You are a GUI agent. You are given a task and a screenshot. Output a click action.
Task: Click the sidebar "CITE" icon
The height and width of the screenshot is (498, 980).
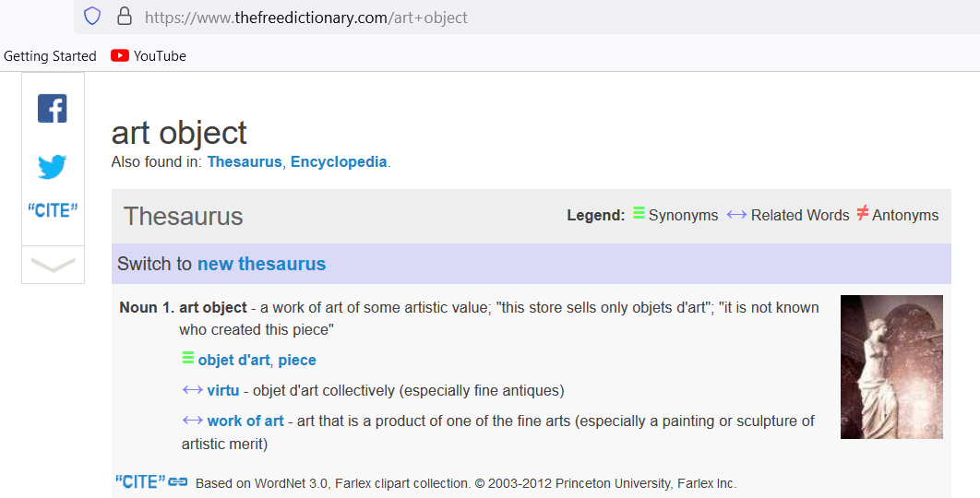click(53, 210)
